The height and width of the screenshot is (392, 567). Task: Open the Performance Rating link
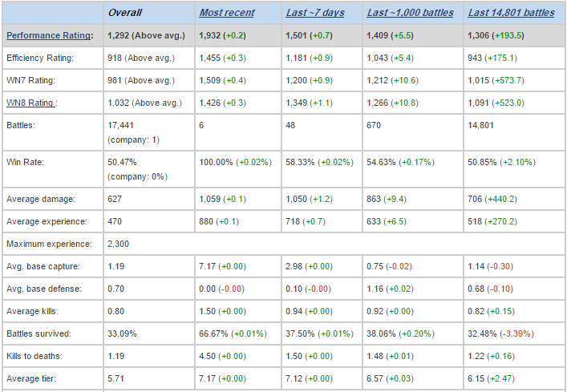point(48,35)
